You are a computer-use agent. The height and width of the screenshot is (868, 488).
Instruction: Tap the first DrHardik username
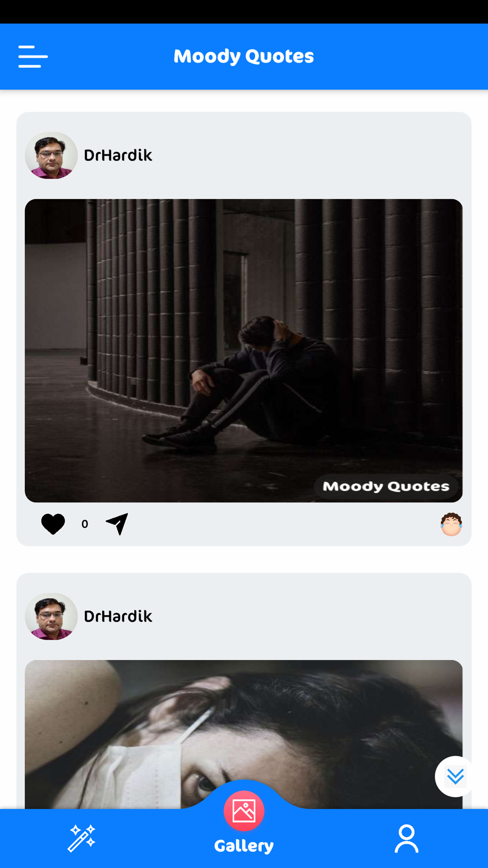(118, 155)
